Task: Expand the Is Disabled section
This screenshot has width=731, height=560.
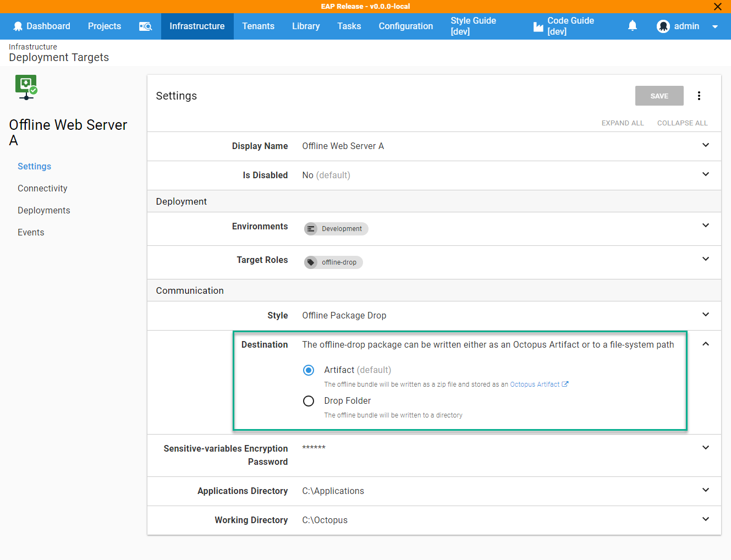Action: [706, 174]
